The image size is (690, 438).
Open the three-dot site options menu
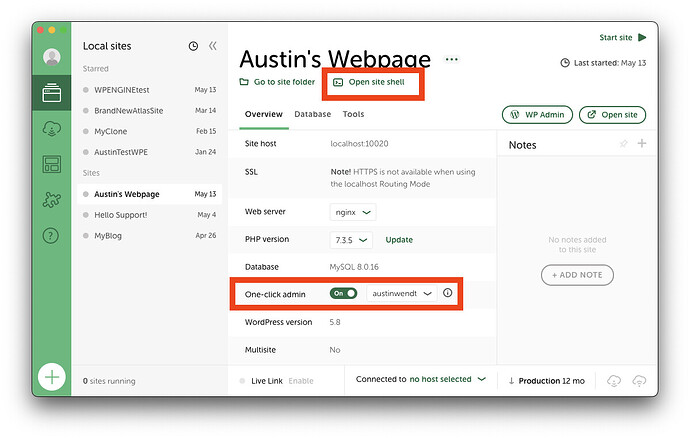pos(451,59)
